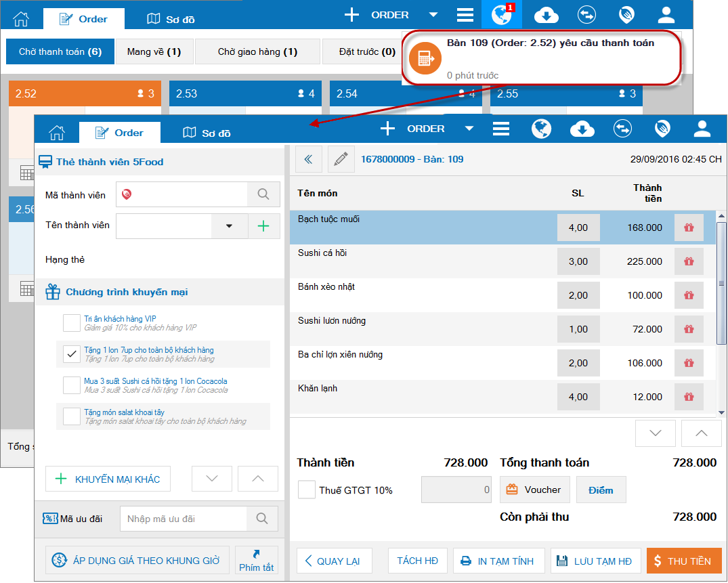Click the pencil edit icon beside order number

tap(341, 159)
